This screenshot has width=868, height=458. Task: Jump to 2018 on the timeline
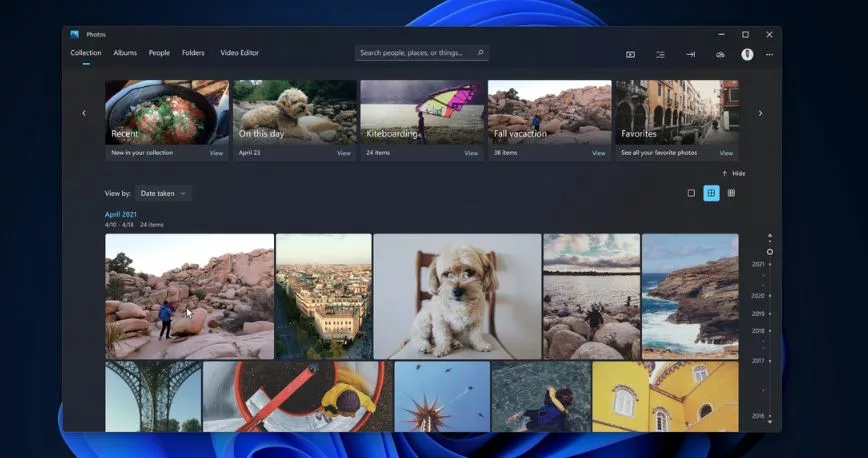tap(758, 331)
